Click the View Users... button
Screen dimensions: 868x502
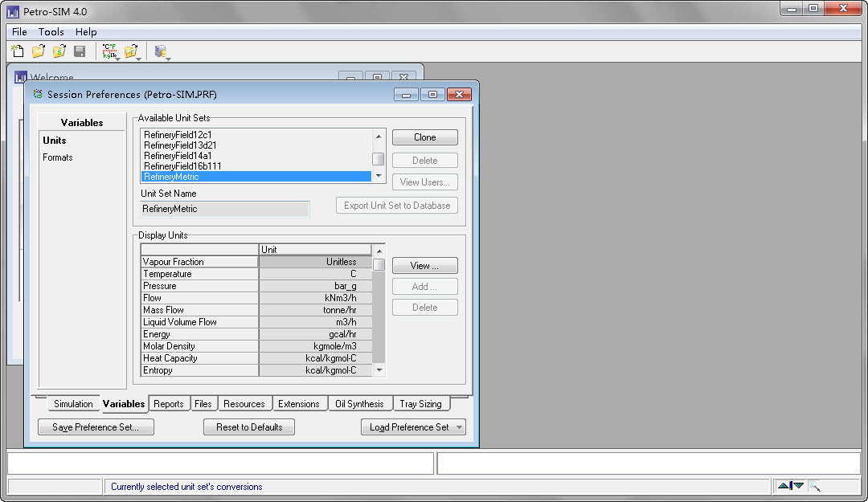tap(424, 182)
